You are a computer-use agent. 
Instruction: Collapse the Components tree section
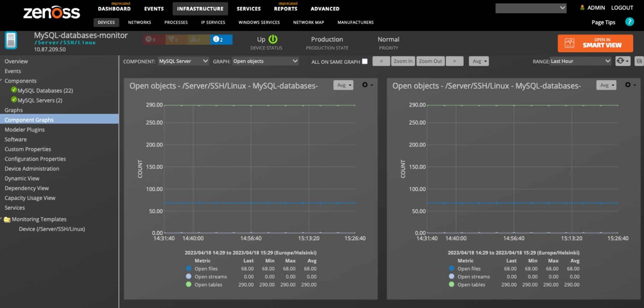click(1, 81)
